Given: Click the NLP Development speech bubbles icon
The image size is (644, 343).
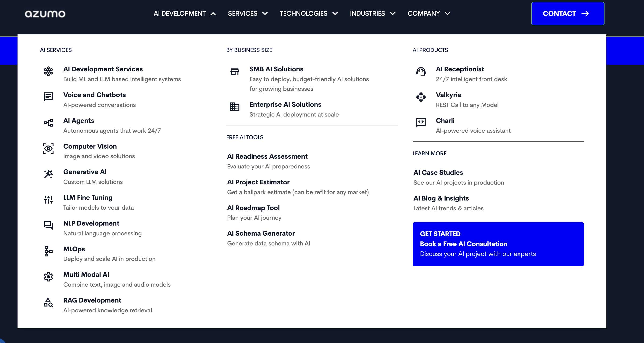Looking at the screenshot, I should click(x=48, y=225).
